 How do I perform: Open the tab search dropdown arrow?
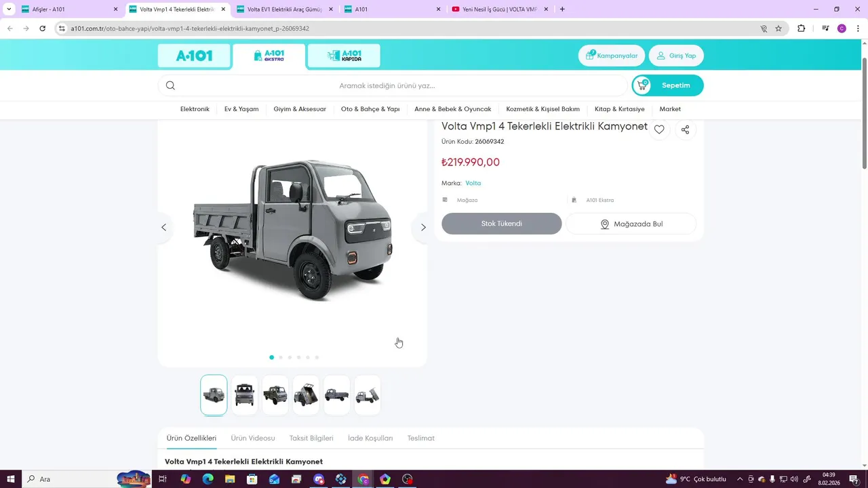coord(9,9)
